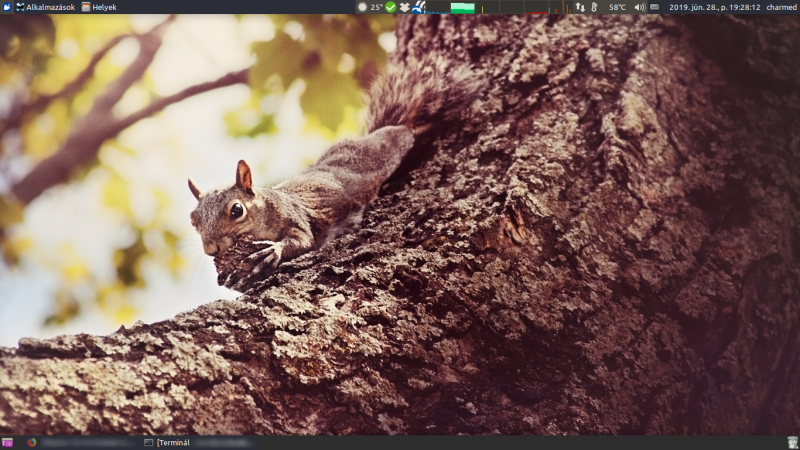
Task: Click the thermometer sensor icon
Action: click(x=594, y=7)
